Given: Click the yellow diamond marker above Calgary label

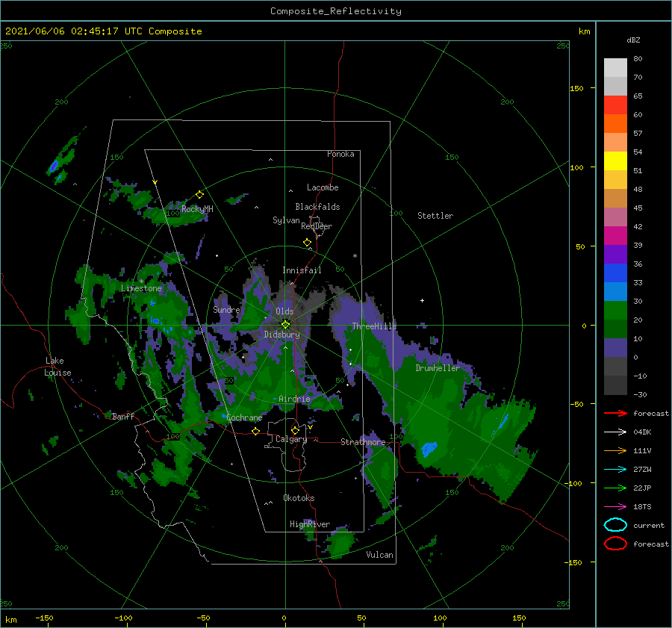Looking at the screenshot, I should click(295, 430).
